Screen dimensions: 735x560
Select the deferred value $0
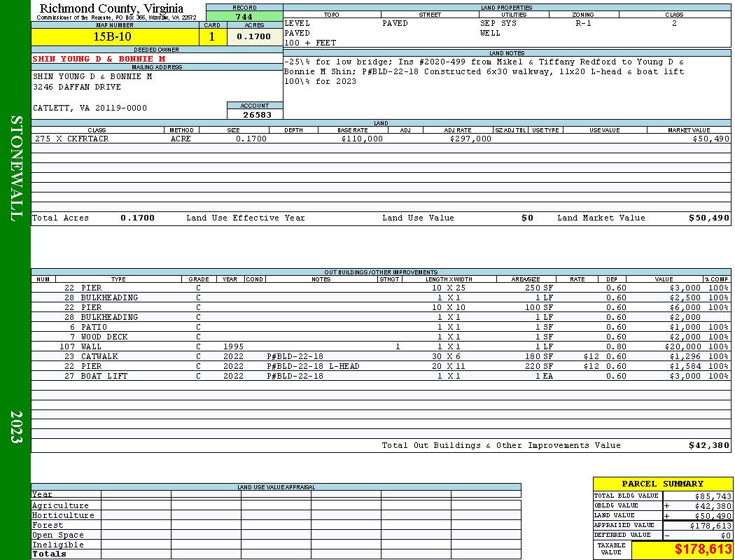click(x=726, y=535)
